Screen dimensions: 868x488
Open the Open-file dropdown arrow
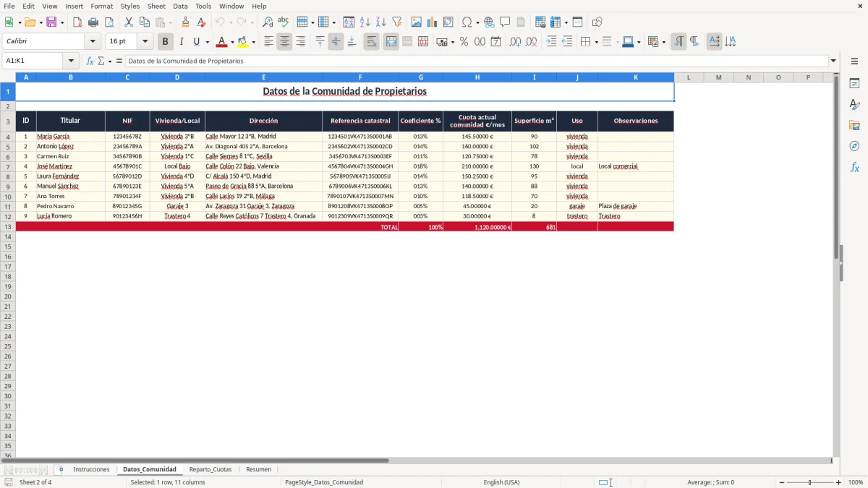point(40,22)
